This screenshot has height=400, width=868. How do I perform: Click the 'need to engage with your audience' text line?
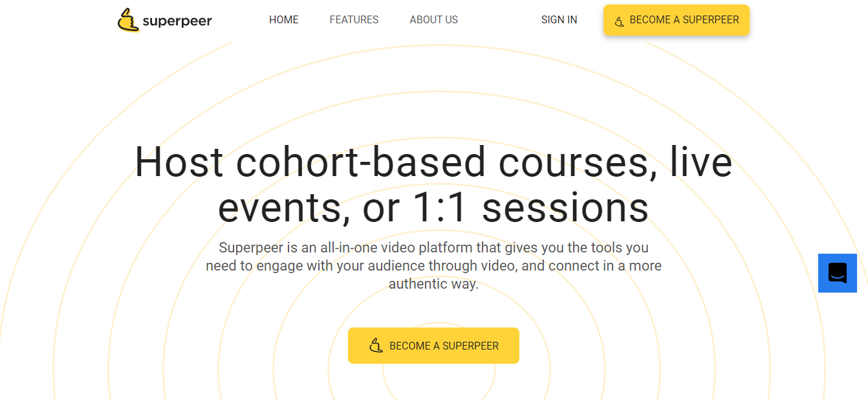(433, 265)
